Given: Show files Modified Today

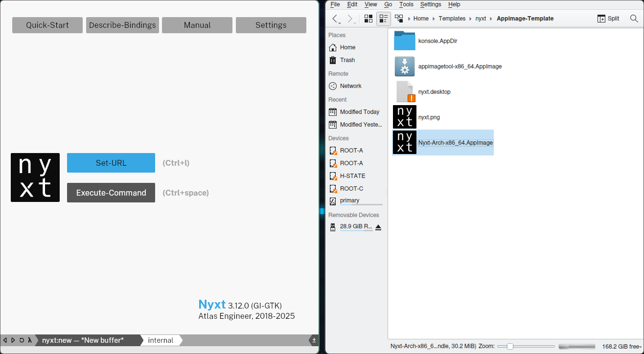Looking at the screenshot, I should (356, 112).
